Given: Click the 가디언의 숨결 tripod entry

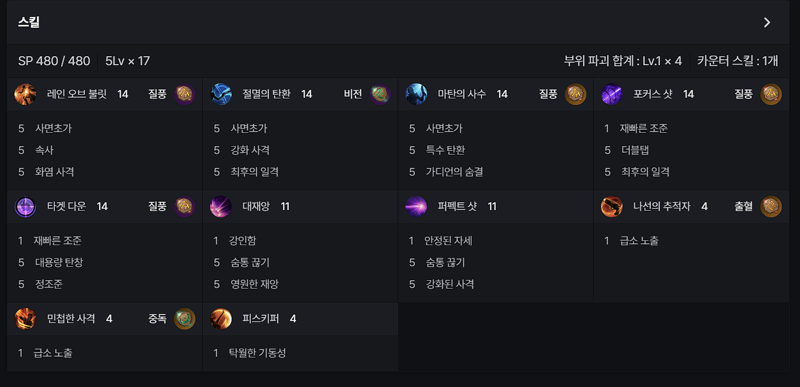Looking at the screenshot, I should point(454,172).
